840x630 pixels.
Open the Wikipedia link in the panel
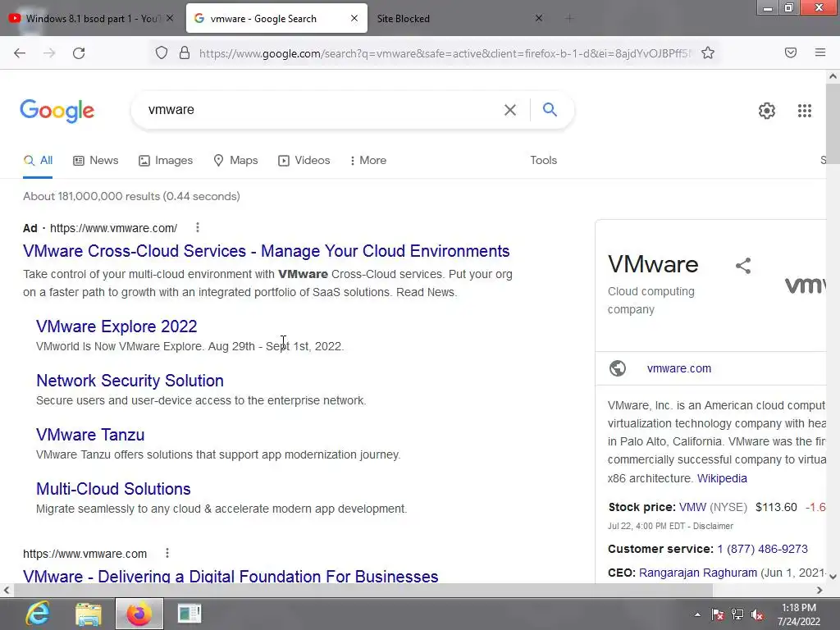click(722, 478)
